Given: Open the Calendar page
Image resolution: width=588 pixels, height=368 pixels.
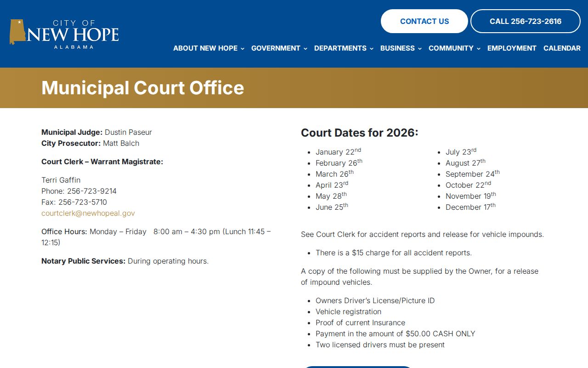Looking at the screenshot, I should click(x=562, y=48).
